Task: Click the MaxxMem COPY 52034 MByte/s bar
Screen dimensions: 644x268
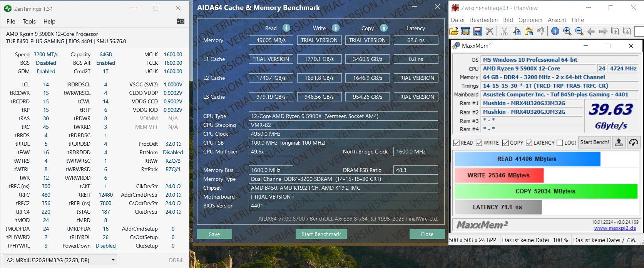Action: pyautogui.click(x=546, y=191)
